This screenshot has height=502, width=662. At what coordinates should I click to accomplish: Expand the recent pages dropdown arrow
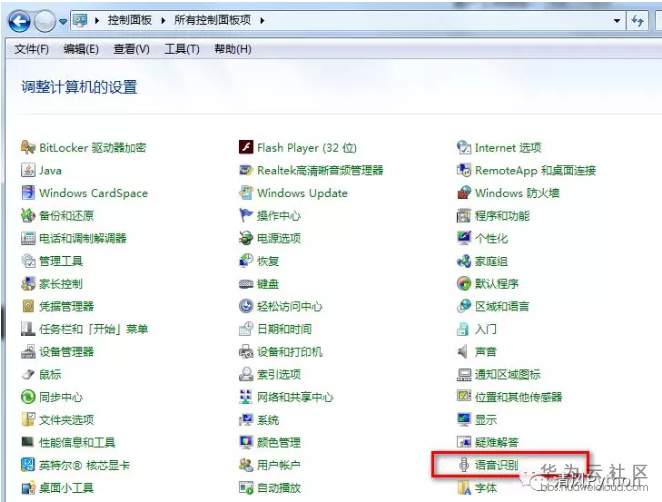click(63, 21)
